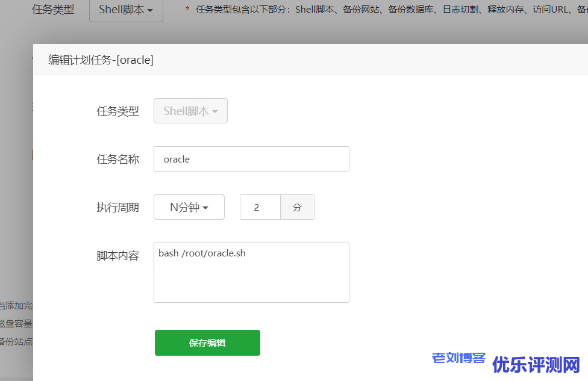The width and height of the screenshot is (588, 381).
Task: Click the 任务类型 label inside the dialog
Action: pyautogui.click(x=117, y=111)
